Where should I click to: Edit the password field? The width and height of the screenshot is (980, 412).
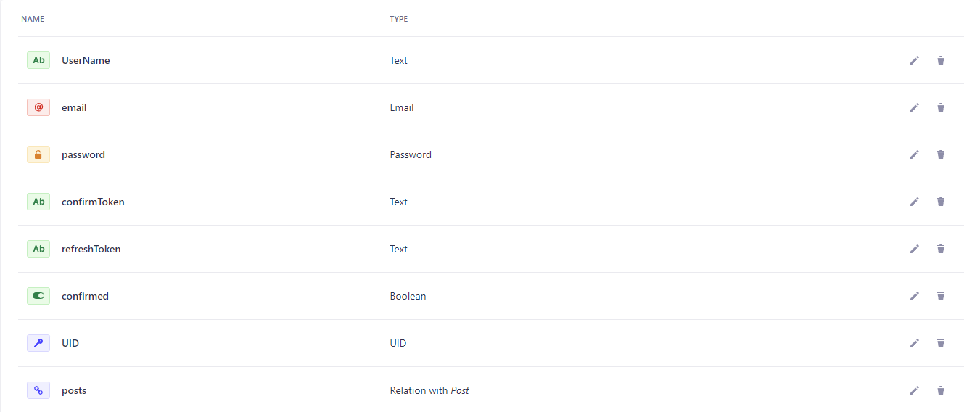click(x=914, y=154)
